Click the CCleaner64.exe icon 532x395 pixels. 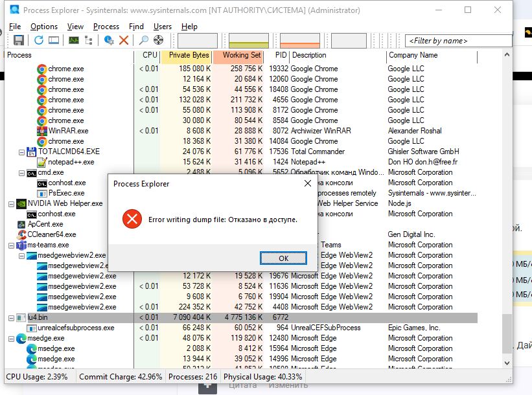tap(22, 234)
